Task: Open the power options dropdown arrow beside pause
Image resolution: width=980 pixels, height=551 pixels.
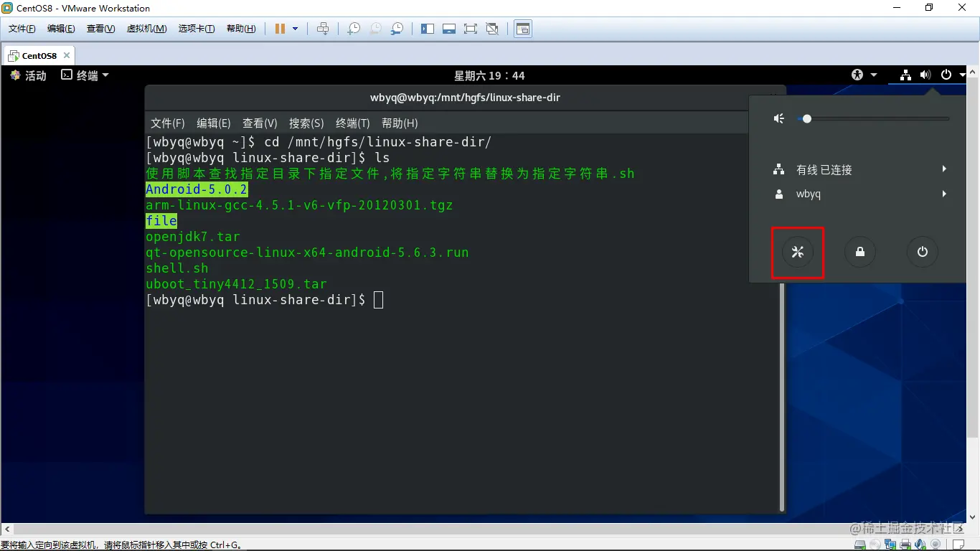Action: [x=295, y=29]
